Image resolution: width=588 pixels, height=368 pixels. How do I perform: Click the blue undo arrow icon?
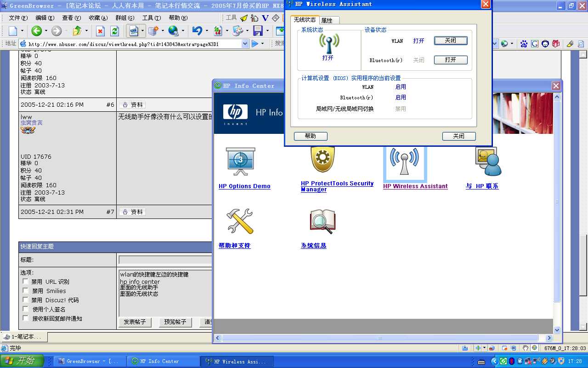pos(197,31)
